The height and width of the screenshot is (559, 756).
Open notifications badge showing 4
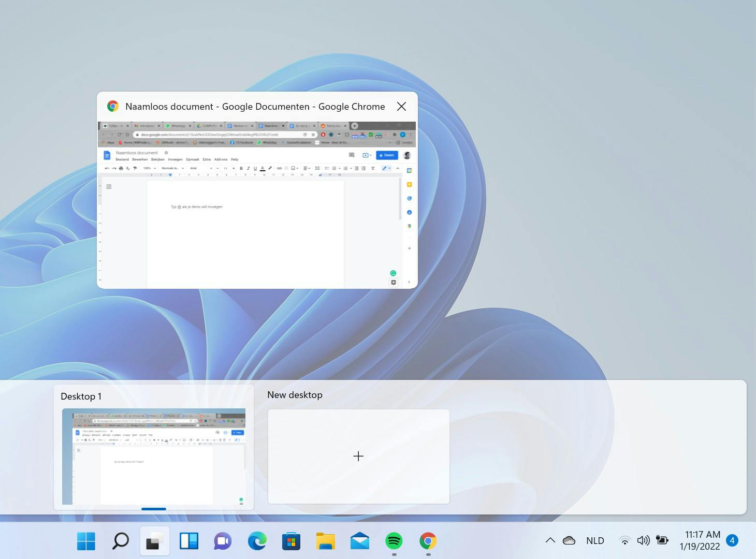click(x=732, y=540)
